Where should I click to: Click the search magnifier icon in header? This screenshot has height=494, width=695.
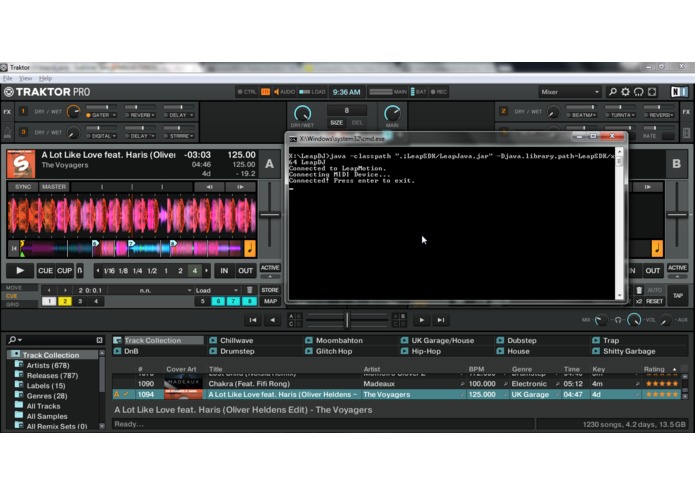pos(613,92)
